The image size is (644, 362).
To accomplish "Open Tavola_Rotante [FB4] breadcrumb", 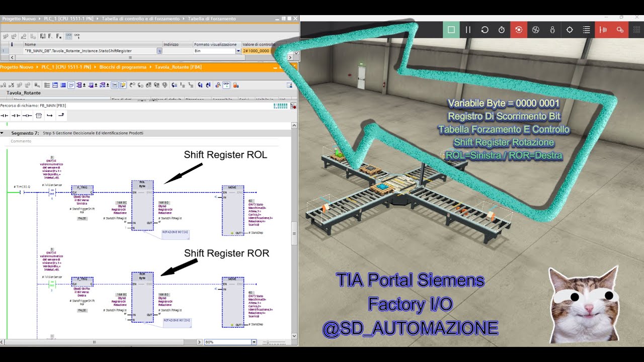I will point(178,67).
